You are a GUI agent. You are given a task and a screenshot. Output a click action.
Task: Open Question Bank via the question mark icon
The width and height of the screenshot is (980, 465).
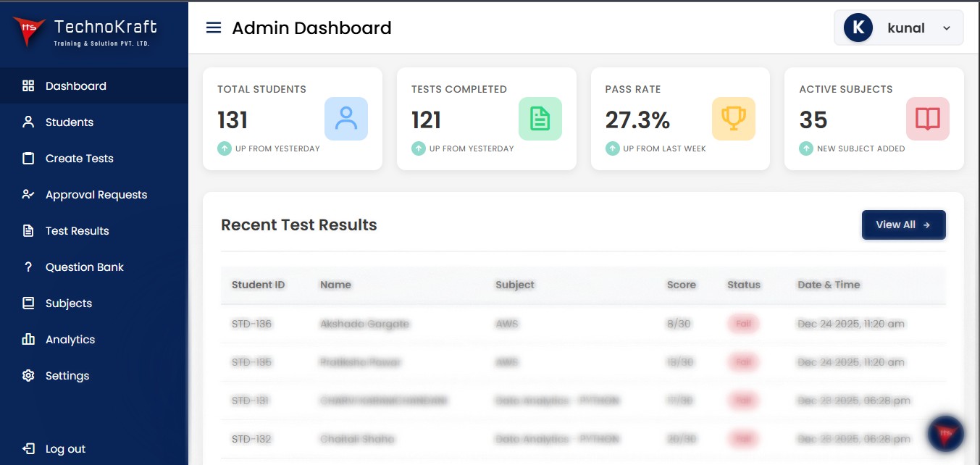click(28, 267)
